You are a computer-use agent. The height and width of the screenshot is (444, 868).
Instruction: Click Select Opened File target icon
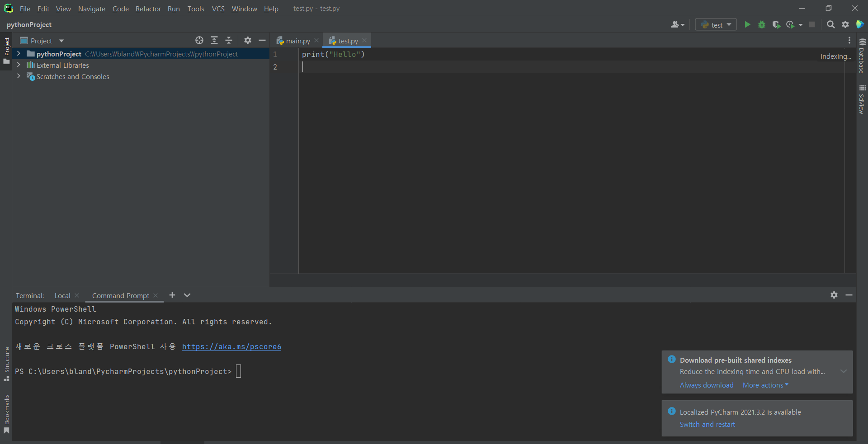tap(199, 41)
